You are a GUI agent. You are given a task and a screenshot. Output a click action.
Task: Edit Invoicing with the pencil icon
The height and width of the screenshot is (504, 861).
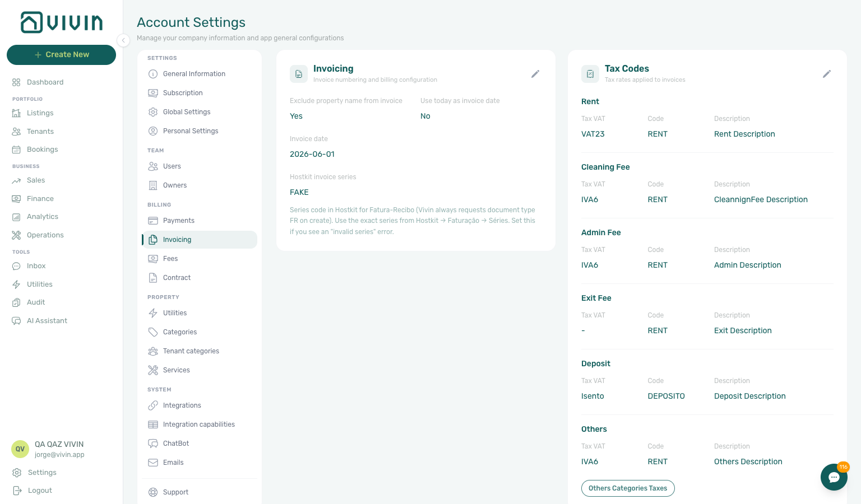click(535, 74)
